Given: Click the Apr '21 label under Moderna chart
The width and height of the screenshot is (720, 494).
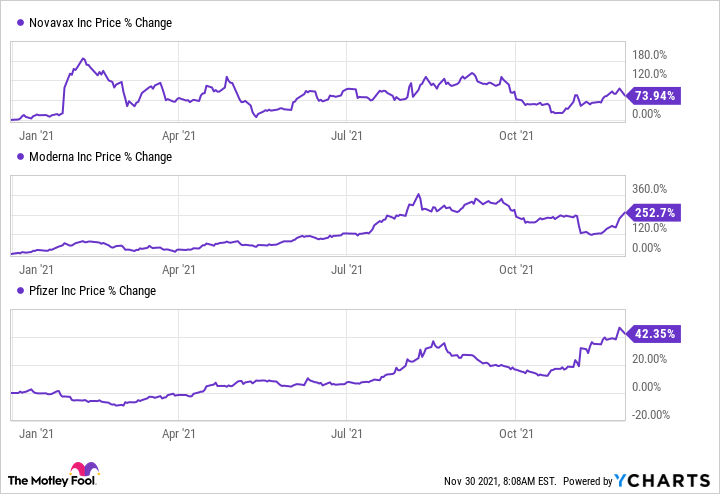Looking at the screenshot, I should [x=177, y=268].
